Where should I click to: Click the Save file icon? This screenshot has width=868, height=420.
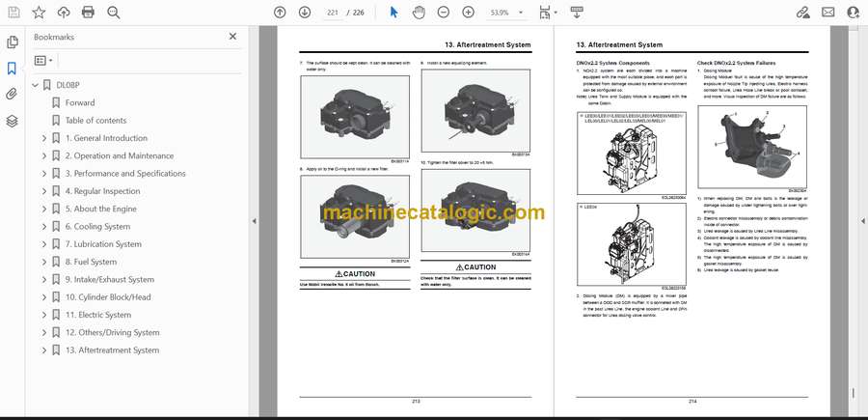pos(14,13)
